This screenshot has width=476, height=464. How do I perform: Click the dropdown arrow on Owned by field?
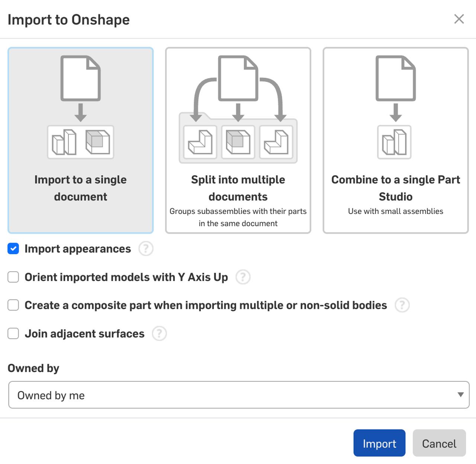tap(460, 395)
